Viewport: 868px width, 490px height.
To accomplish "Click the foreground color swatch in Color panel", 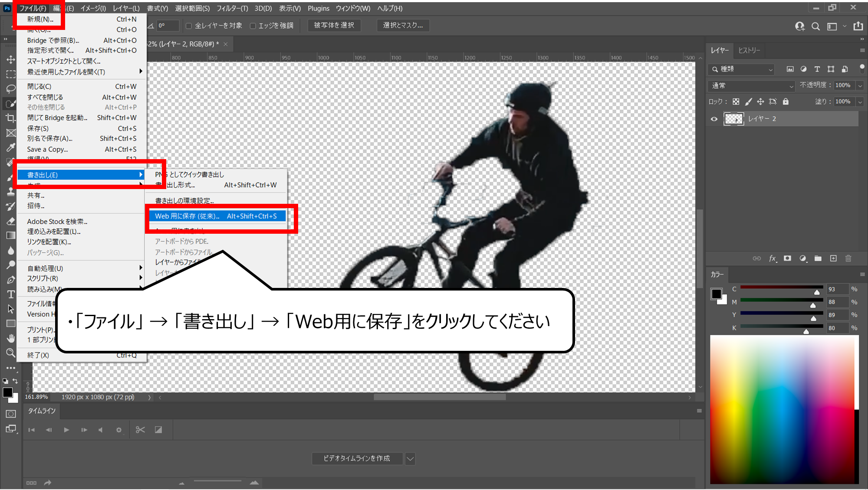I will coord(717,294).
